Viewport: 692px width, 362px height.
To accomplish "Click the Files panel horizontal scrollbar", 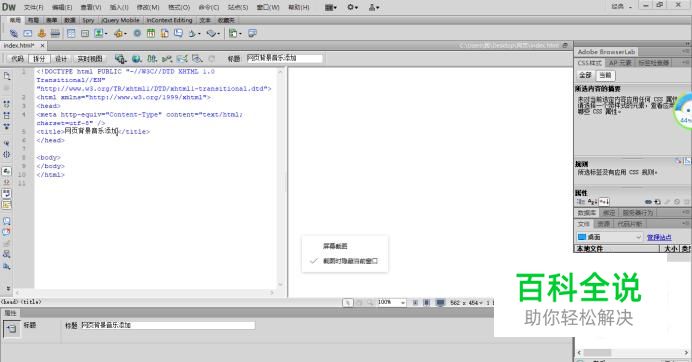I will pyautogui.click(x=633, y=353).
